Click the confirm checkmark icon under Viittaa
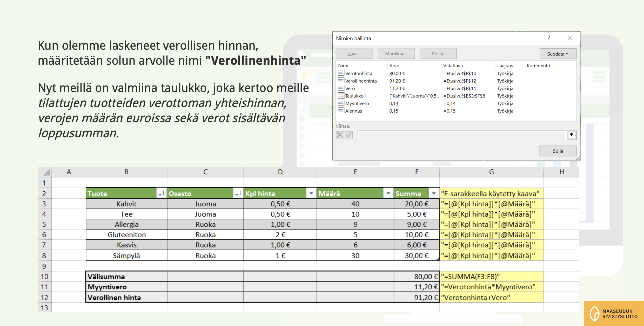The width and height of the screenshot is (644, 326). (x=349, y=135)
